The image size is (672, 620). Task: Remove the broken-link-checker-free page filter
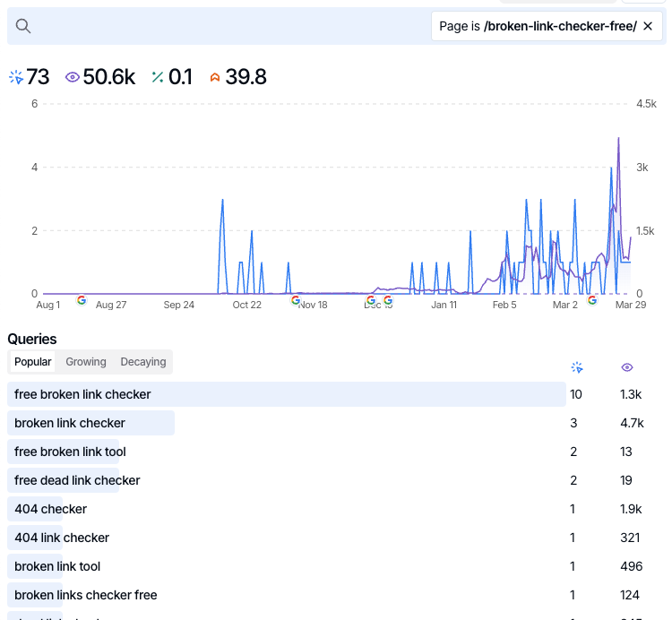(648, 26)
